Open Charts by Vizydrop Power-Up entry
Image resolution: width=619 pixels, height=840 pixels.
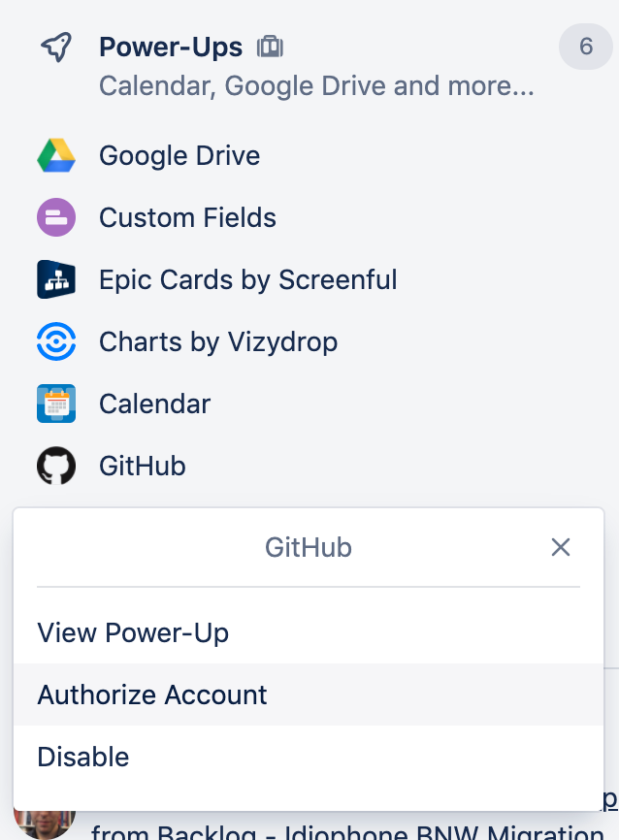pos(217,341)
